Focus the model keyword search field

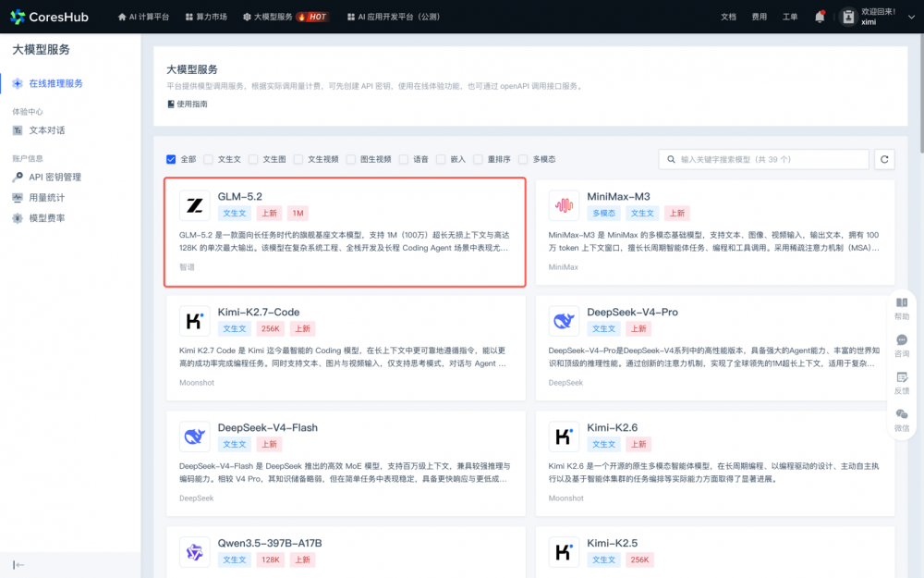click(x=764, y=159)
